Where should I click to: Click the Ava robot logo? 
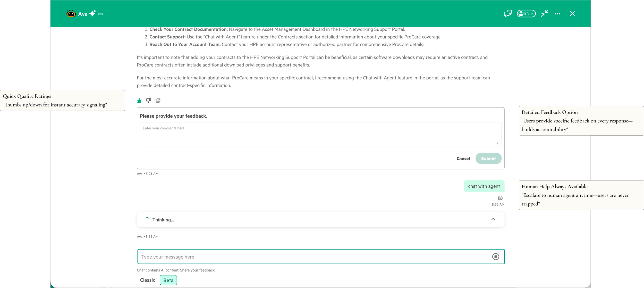point(71,14)
